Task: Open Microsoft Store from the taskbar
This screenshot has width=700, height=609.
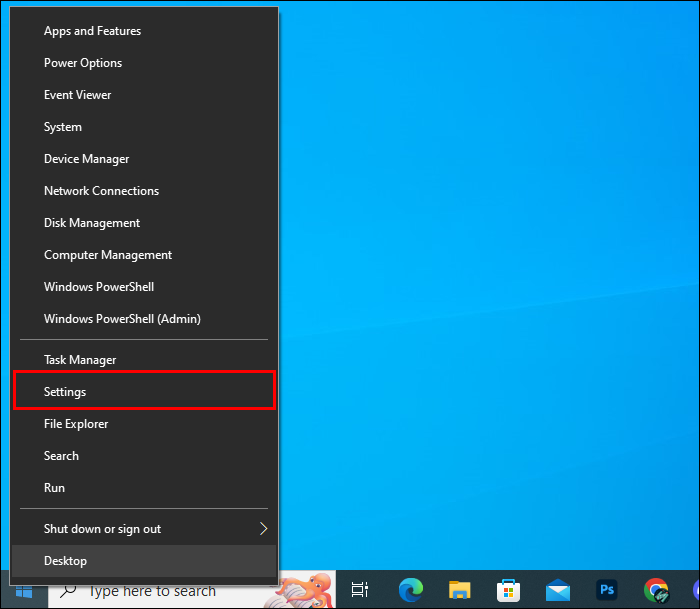Action: [x=508, y=590]
